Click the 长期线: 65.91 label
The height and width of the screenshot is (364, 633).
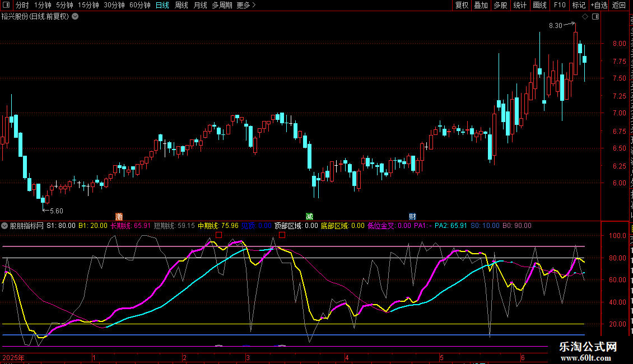point(131,226)
